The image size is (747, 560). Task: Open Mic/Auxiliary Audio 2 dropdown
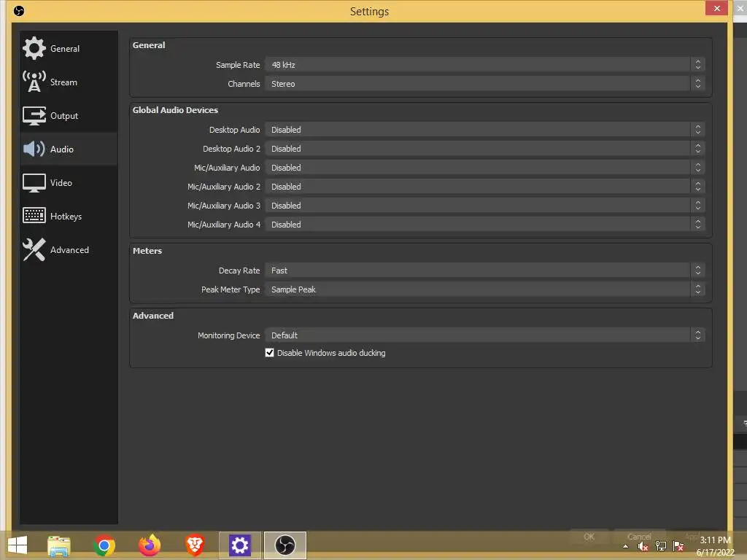(485, 187)
